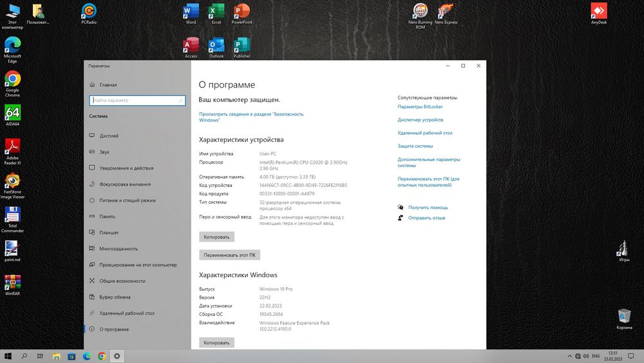This screenshot has width=644, height=363.
Task: Click the Найти параметр search field
Action: [x=137, y=101]
